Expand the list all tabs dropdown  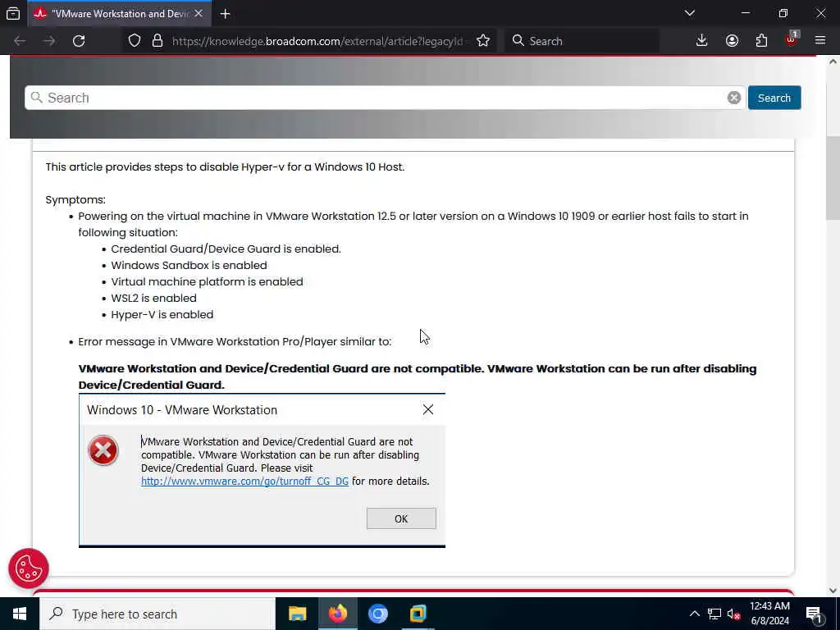coord(689,13)
